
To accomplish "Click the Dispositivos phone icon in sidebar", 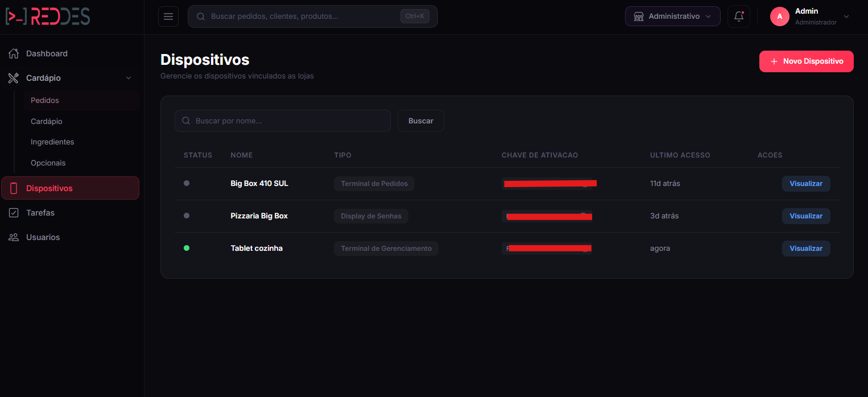I will point(14,188).
